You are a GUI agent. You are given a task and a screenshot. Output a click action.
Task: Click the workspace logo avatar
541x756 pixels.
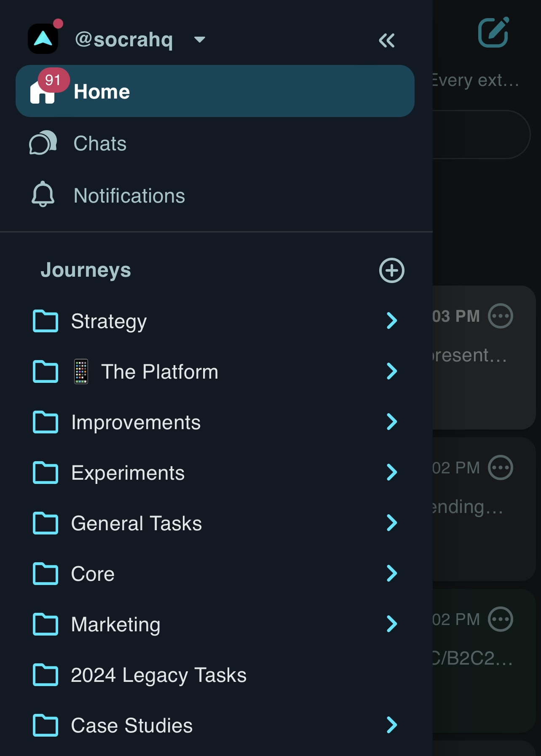point(43,39)
